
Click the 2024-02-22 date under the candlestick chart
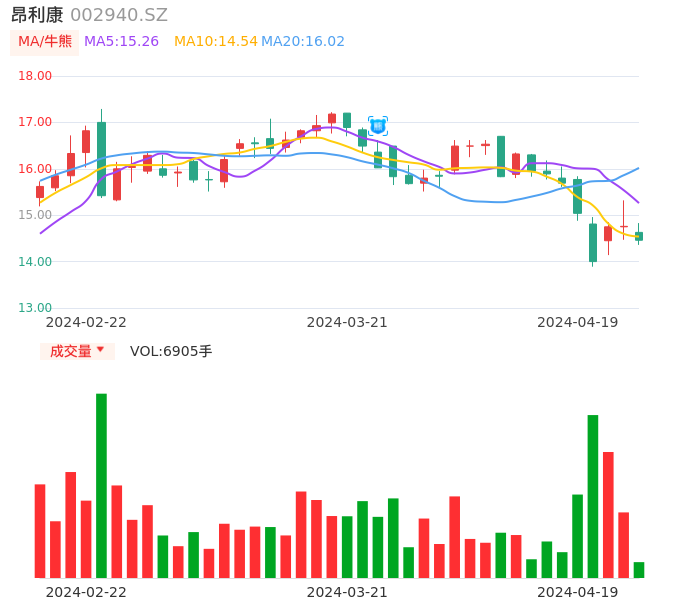pos(86,322)
